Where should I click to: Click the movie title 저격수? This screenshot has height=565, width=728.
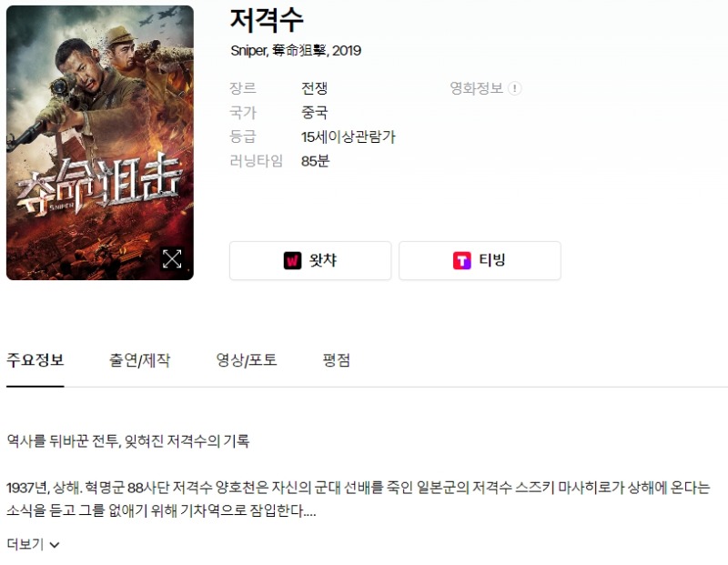[267, 20]
